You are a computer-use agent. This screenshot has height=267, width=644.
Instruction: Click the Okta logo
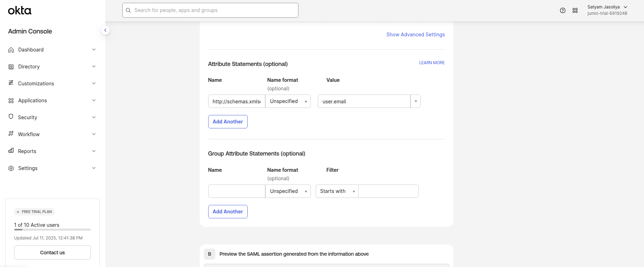click(x=20, y=11)
